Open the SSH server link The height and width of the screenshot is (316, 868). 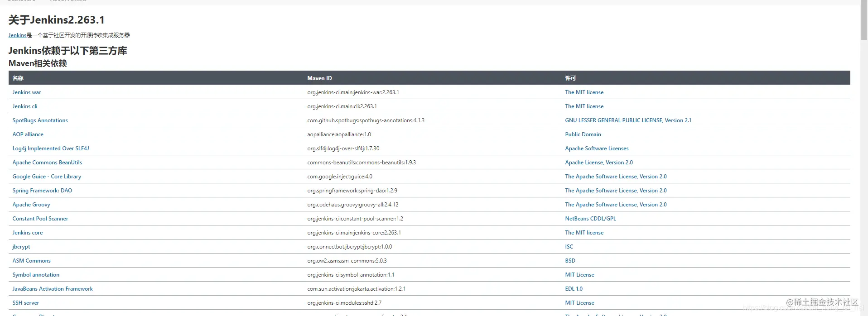(x=26, y=303)
